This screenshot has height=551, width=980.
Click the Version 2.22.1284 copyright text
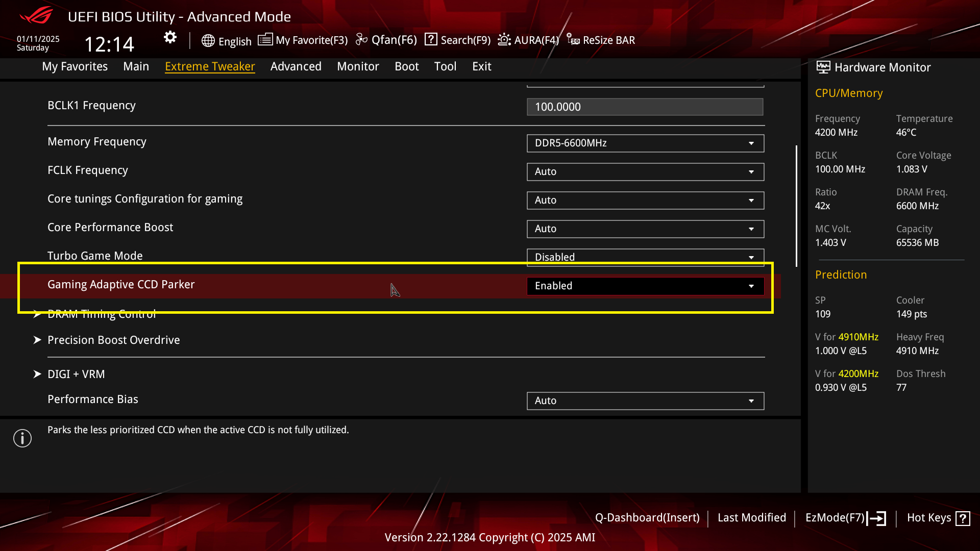[x=490, y=538]
